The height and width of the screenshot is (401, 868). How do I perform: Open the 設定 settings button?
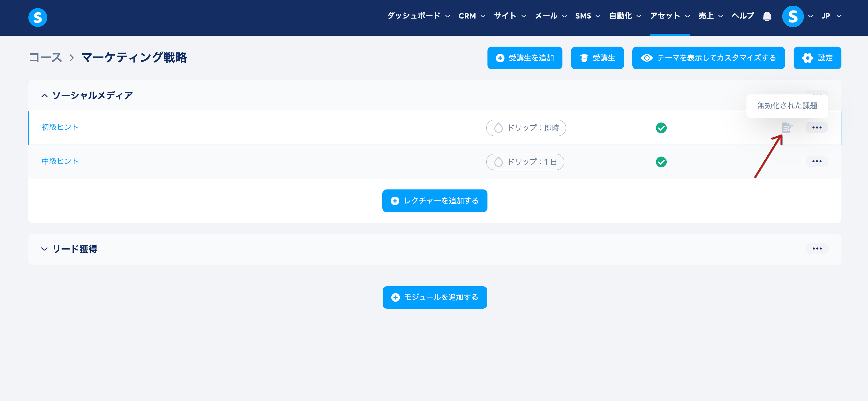point(817,58)
